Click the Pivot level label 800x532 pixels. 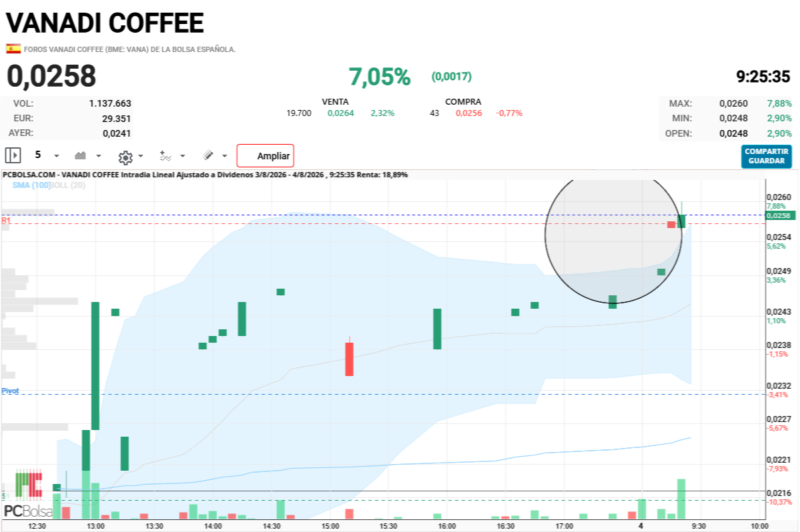click(x=10, y=391)
